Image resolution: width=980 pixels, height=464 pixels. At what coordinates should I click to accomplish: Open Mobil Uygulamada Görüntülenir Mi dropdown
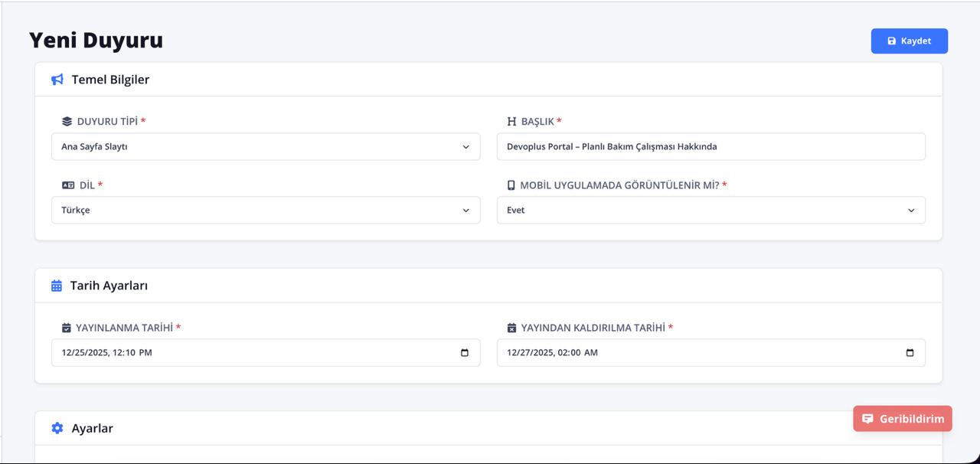pos(710,211)
